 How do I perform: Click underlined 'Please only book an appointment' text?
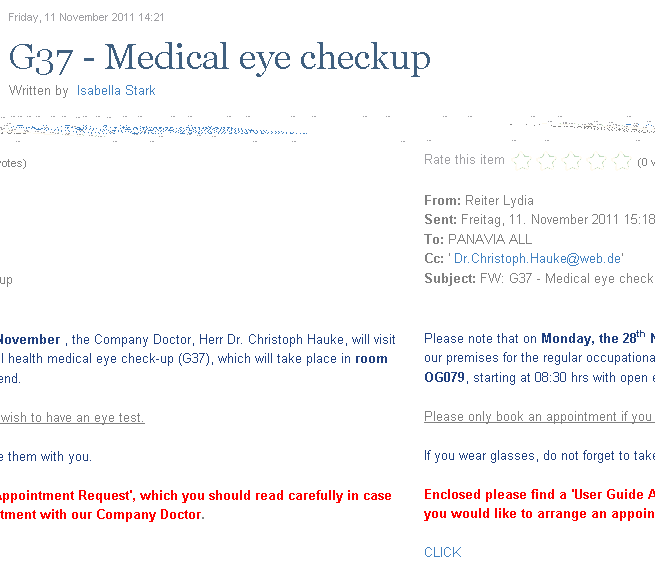click(539, 416)
